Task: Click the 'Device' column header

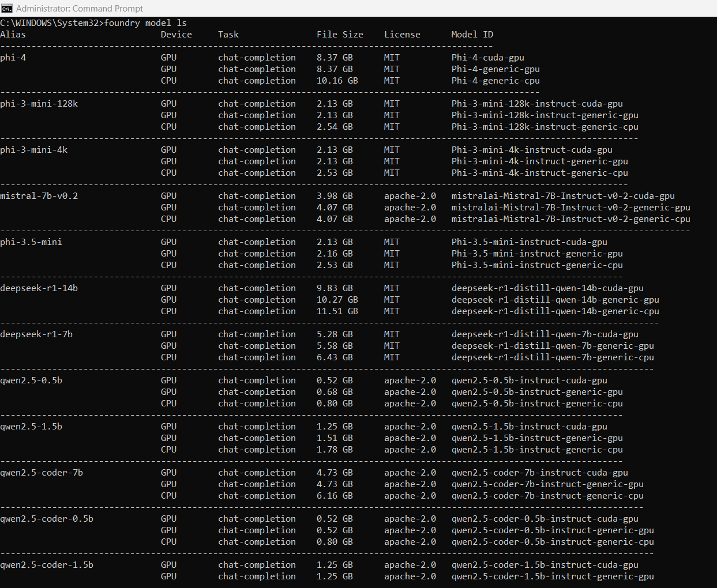Action: click(177, 35)
